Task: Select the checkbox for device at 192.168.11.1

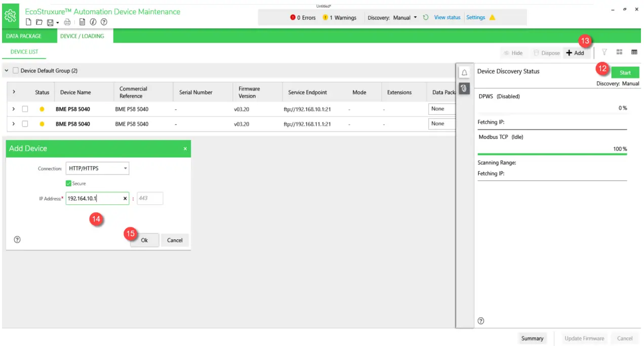Action: click(25, 123)
